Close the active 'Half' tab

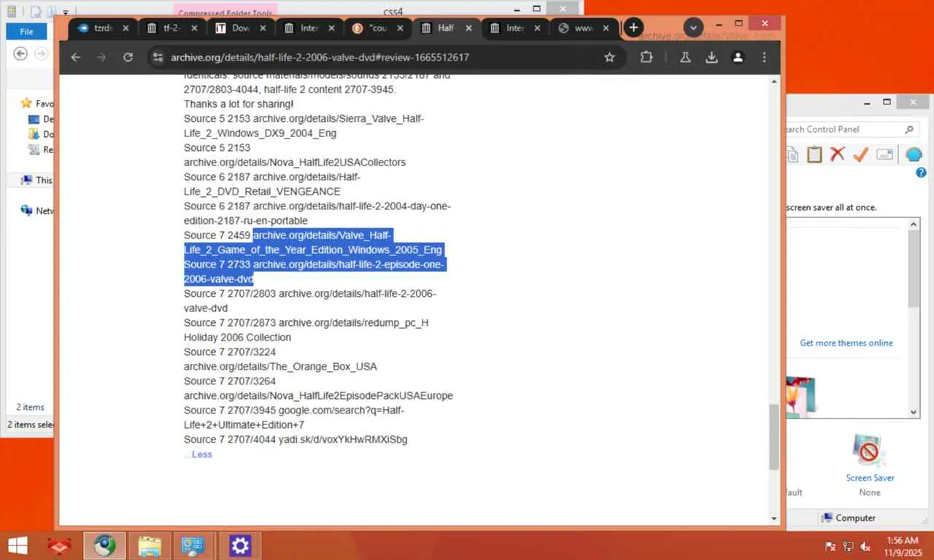(x=469, y=28)
